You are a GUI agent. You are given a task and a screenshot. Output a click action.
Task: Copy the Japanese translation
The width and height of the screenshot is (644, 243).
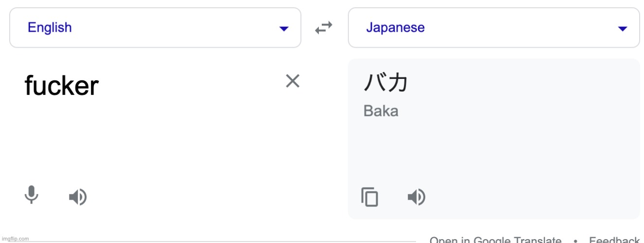[x=369, y=197]
